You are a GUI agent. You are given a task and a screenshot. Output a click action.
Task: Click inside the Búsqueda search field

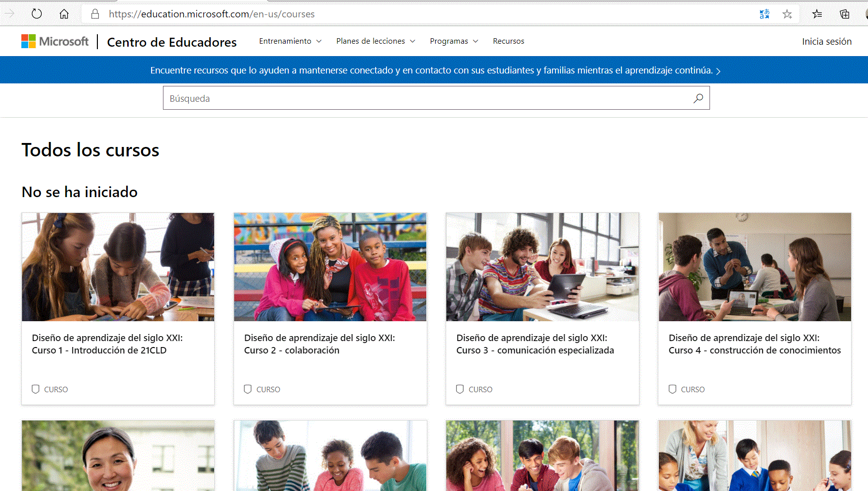click(397, 98)
